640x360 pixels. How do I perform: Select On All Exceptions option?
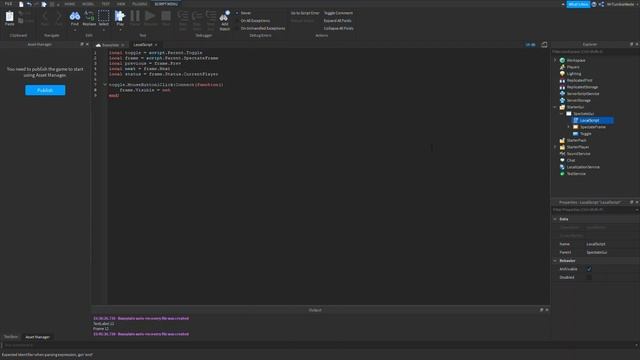pyautogui.click(x=255, y=20)
